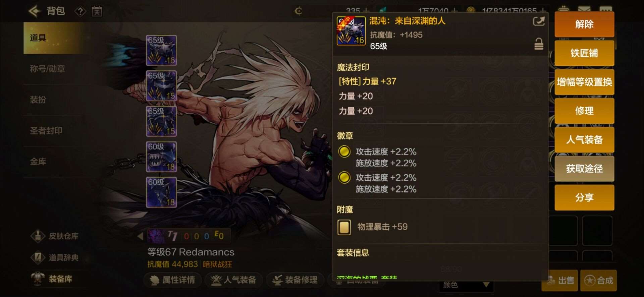Select the level 65 equipment icon +16
This screenshot has height=297, width=644.
click(x=161, y=50)
